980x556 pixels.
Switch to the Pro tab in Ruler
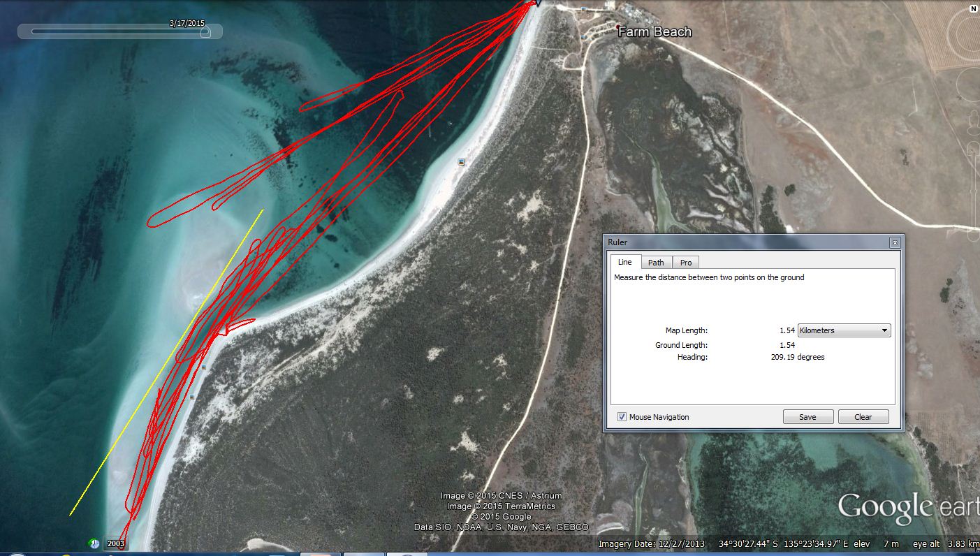tap(686, 263)
